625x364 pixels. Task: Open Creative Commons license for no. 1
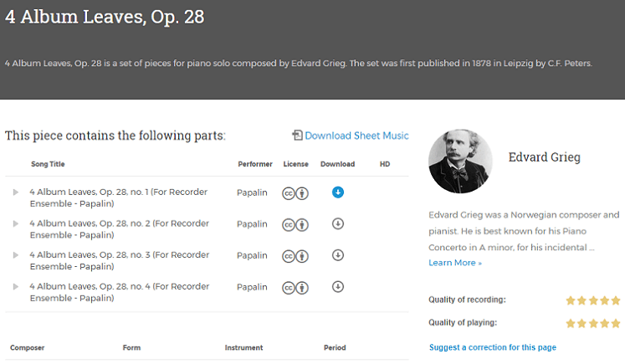point(289,193)
